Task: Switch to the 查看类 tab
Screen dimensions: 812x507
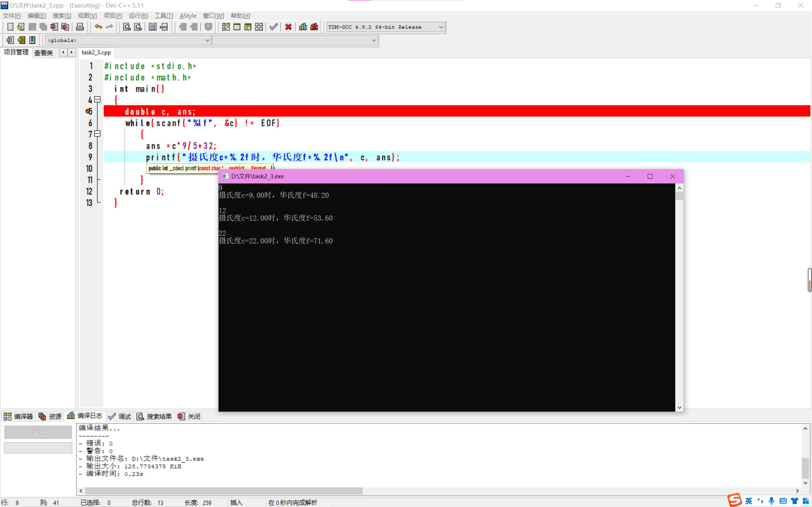Action: (x=44, y=53)
